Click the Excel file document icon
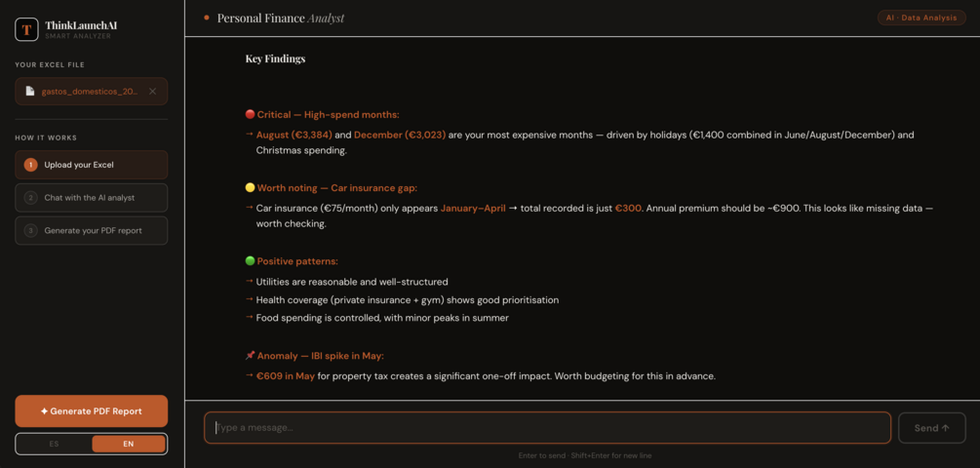The height and width of the screenshot is (468, 980). pyautogui.click(x=29, y=92)
